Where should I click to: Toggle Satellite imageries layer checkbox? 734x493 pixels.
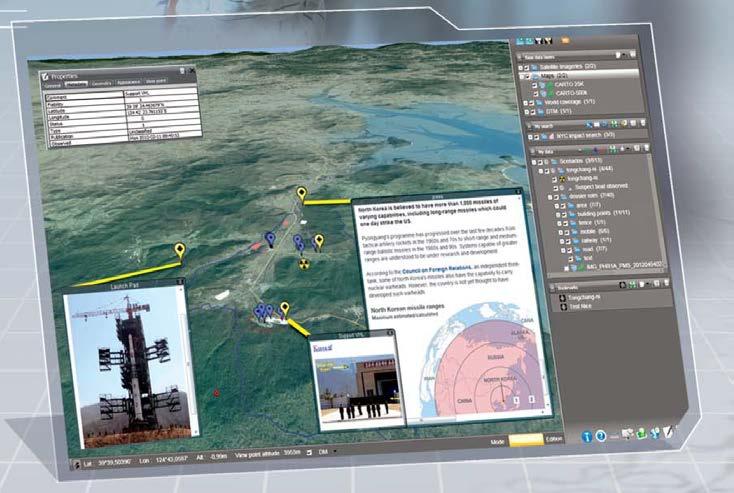(527, 68)
